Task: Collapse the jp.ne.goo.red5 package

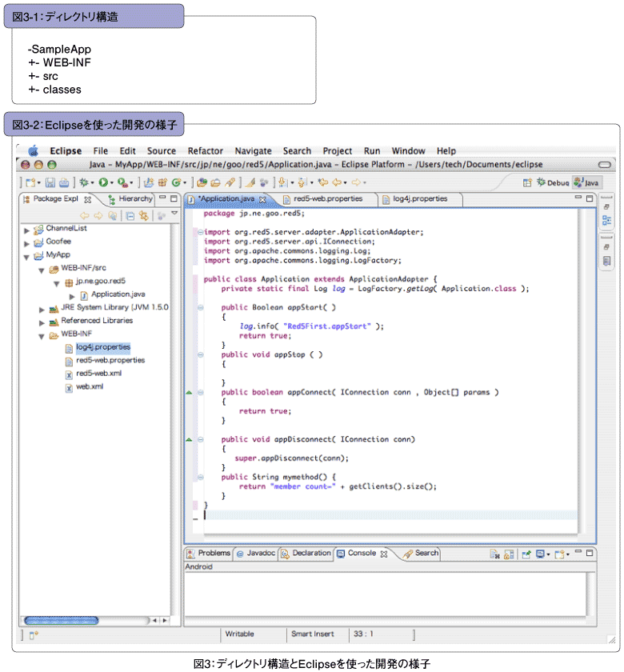Action: coord(57,284)
